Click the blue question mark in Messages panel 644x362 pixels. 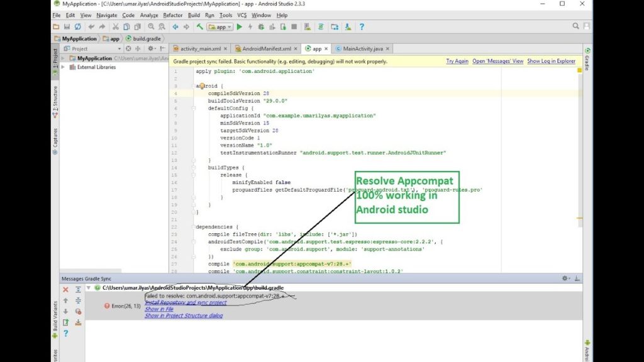click(65, 334)
